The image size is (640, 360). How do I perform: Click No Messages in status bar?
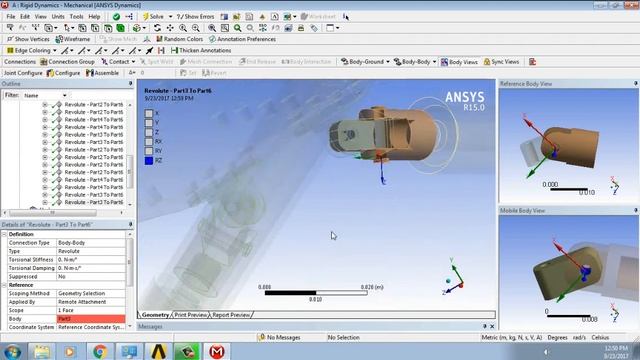pyautogui.click(x=280, y=338)
